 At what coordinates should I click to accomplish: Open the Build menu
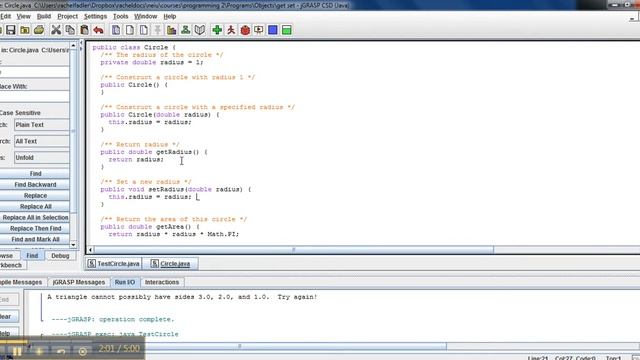[44, 16]
